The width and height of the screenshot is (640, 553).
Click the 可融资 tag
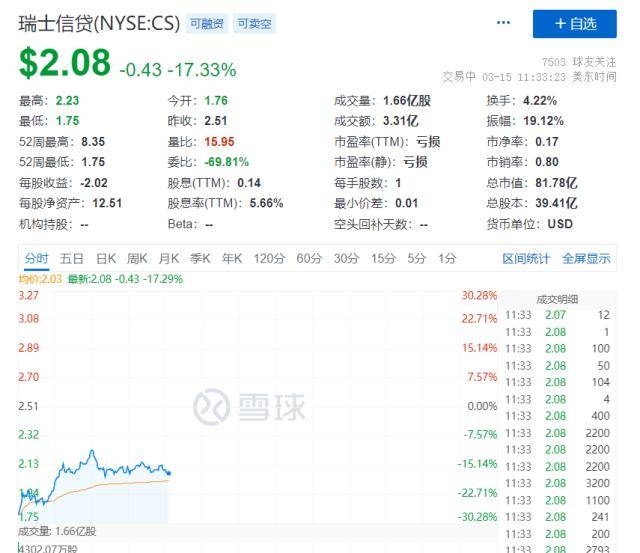[206, 23]
